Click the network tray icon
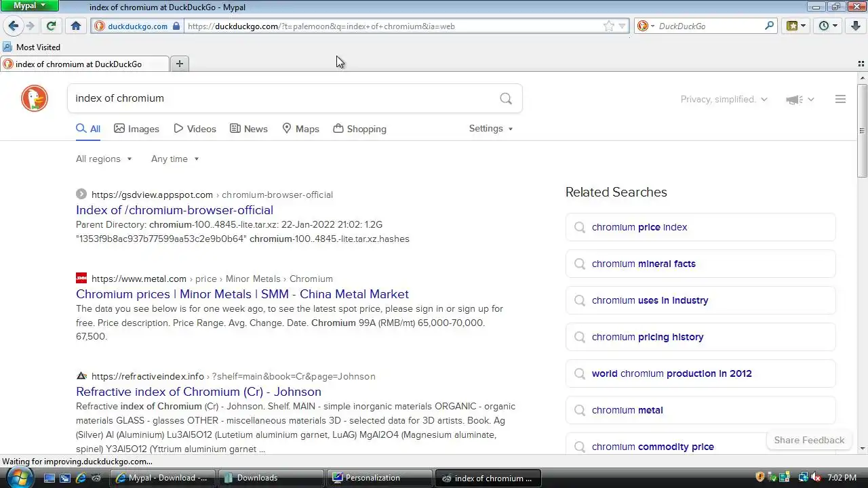Viewport: 868px width, 488px height. 804,477
